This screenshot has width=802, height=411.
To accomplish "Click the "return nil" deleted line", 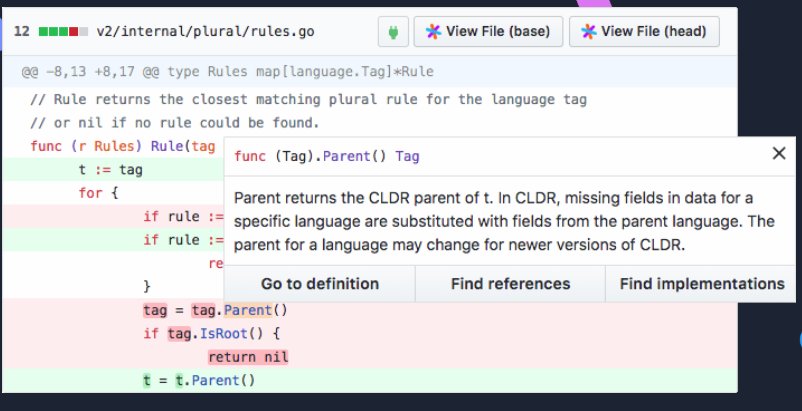I will coord(248,357).
